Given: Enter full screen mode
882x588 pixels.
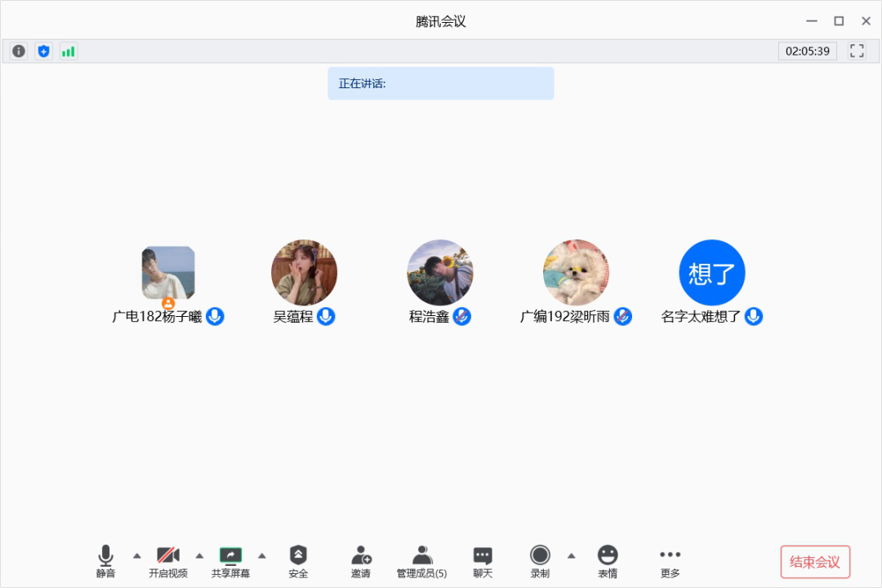Looking at the screenshot, I should pyautogui.click(x=857, y=51).
